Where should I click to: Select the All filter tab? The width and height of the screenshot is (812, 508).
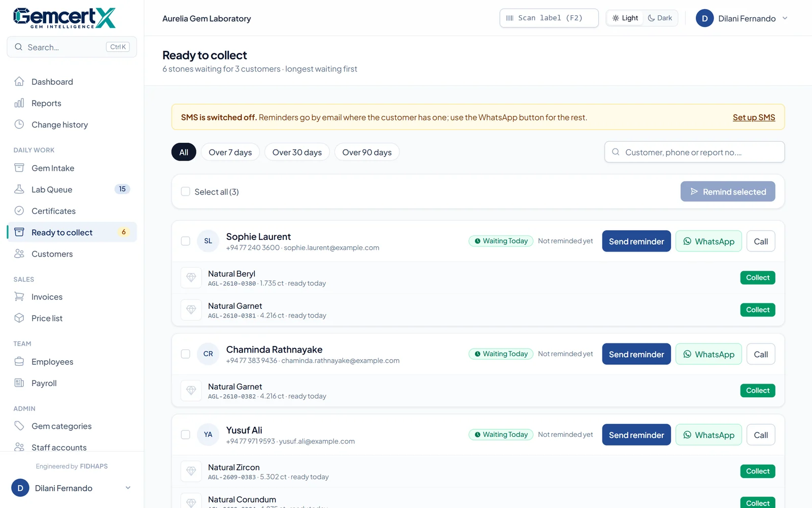(184, 152)
